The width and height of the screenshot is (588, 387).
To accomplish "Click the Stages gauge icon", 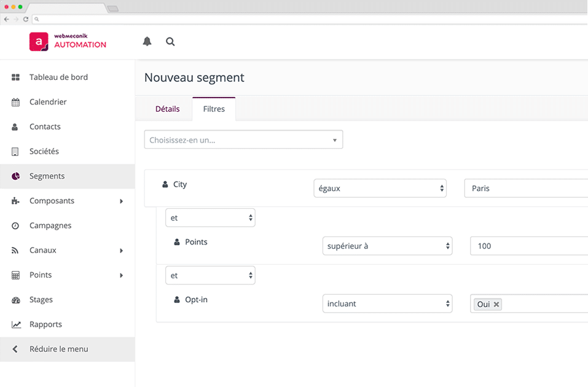I will (x=16, y=300).
